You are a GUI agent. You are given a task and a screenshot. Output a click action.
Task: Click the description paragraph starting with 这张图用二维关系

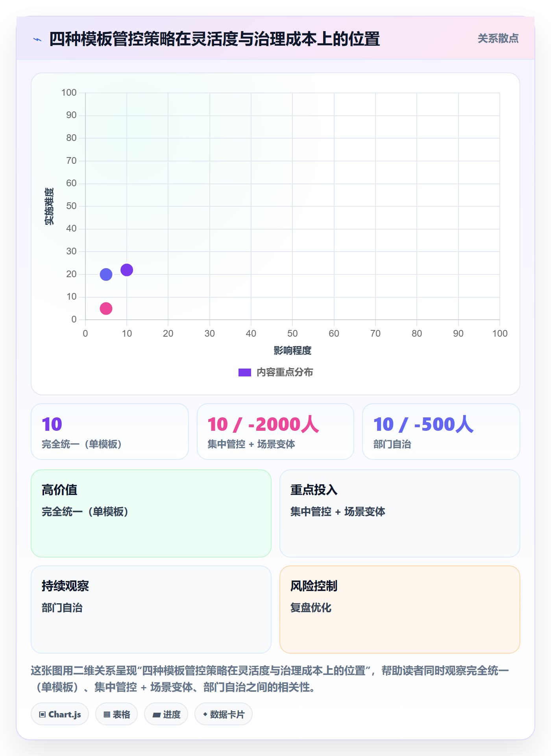271,679
